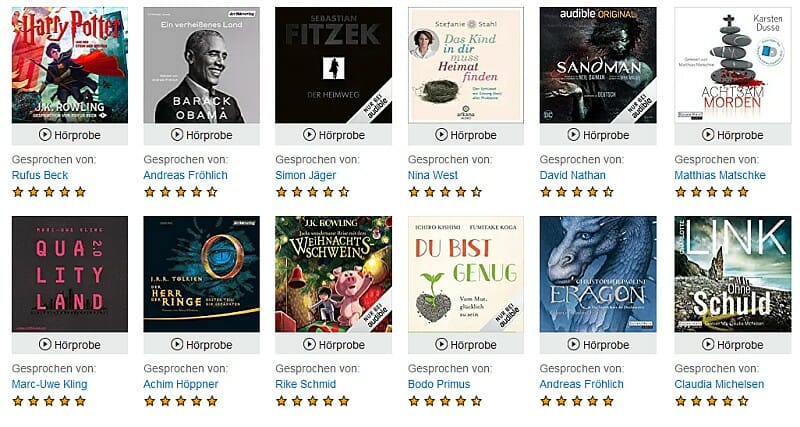The image size is (800, 427).
Task: Open narrator link Simon Jäger
Action: [306, 175]
